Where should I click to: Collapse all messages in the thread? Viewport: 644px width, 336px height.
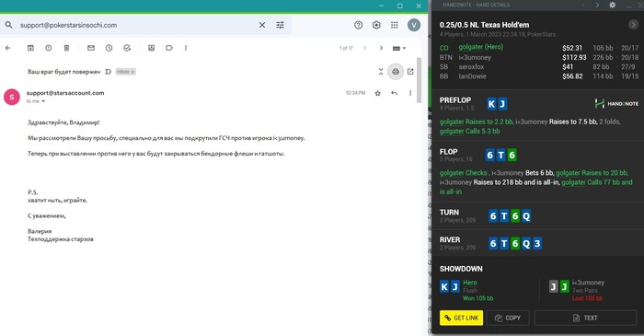381,72
